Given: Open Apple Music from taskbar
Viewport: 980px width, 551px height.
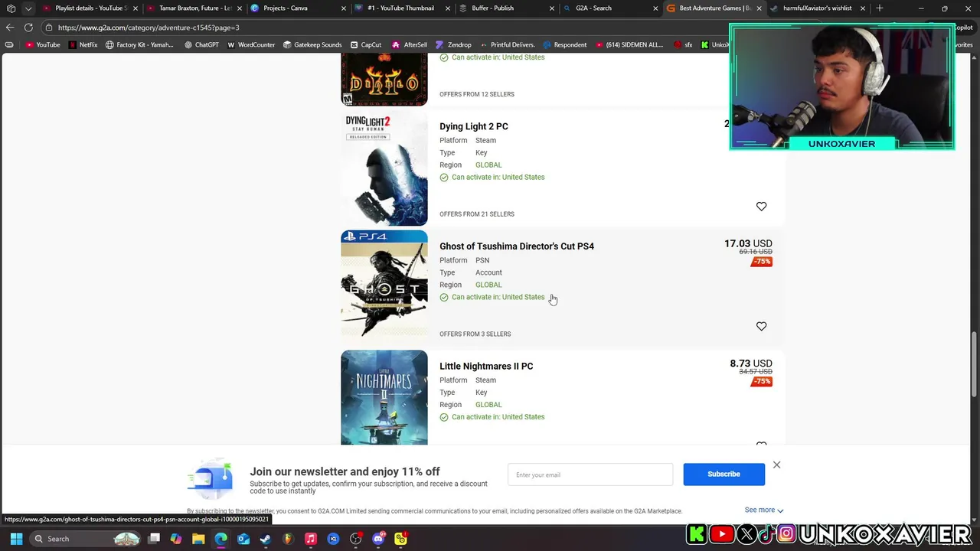Looking at the screenshot, I should 311,539.
